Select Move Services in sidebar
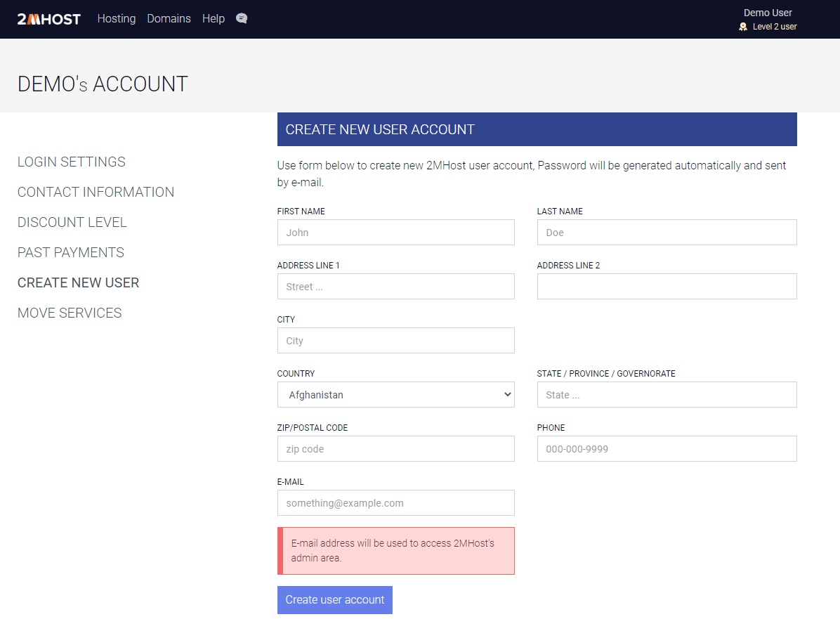The height and width of the screenshot is (631, 840). coord(70,313)
